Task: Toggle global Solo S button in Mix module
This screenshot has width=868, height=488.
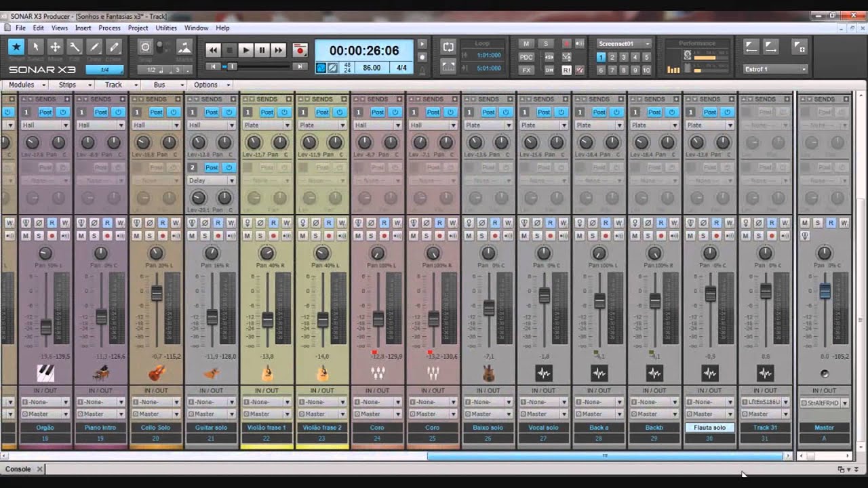Action: pyautogui.click(x=546, y=43)
